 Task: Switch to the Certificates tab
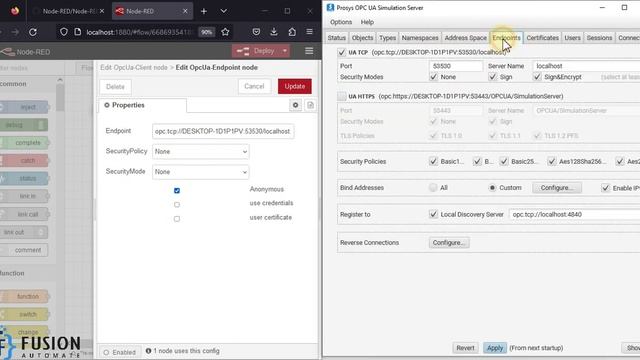coord(542,38)
